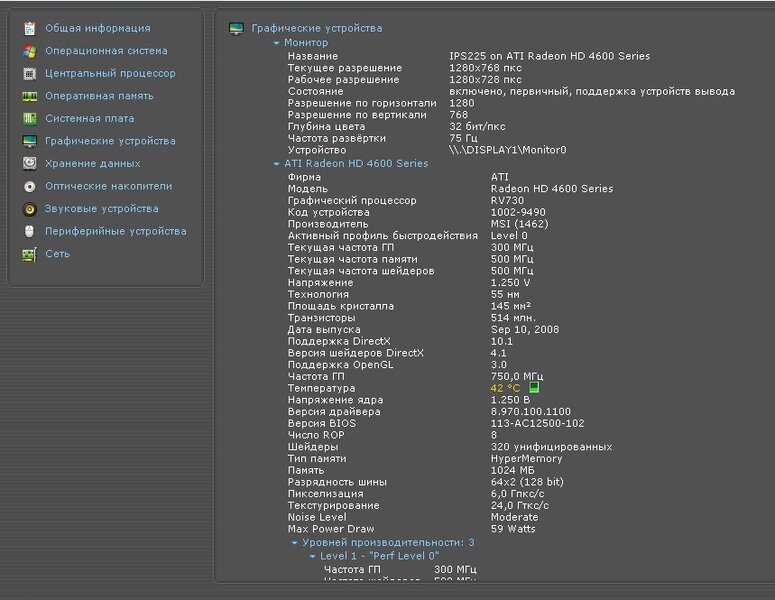Select the working resolution 1280x728 пкс value
Viewport: 775px width, 600px height.
coord(485,80)
